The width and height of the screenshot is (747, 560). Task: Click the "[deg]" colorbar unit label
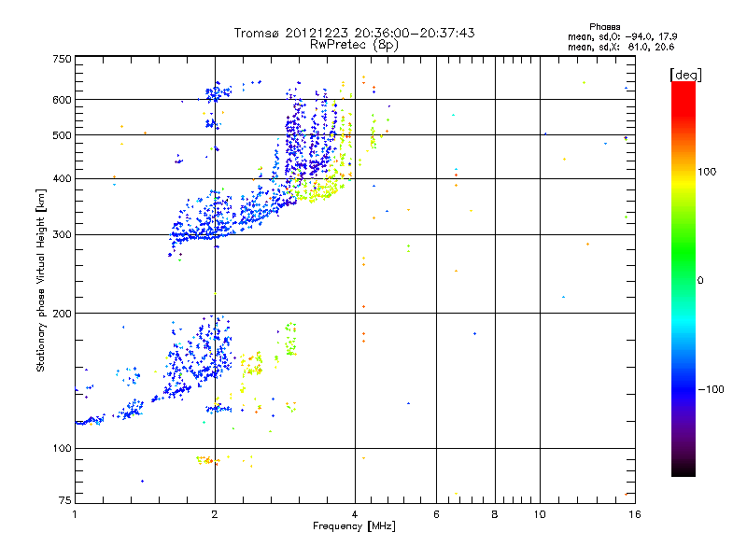[685, 75]
